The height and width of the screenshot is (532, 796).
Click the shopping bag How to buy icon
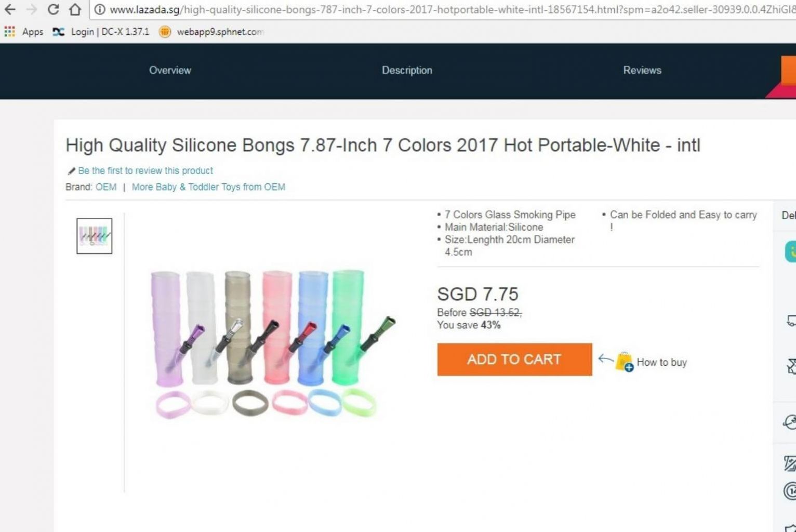(x=624, y=362)
